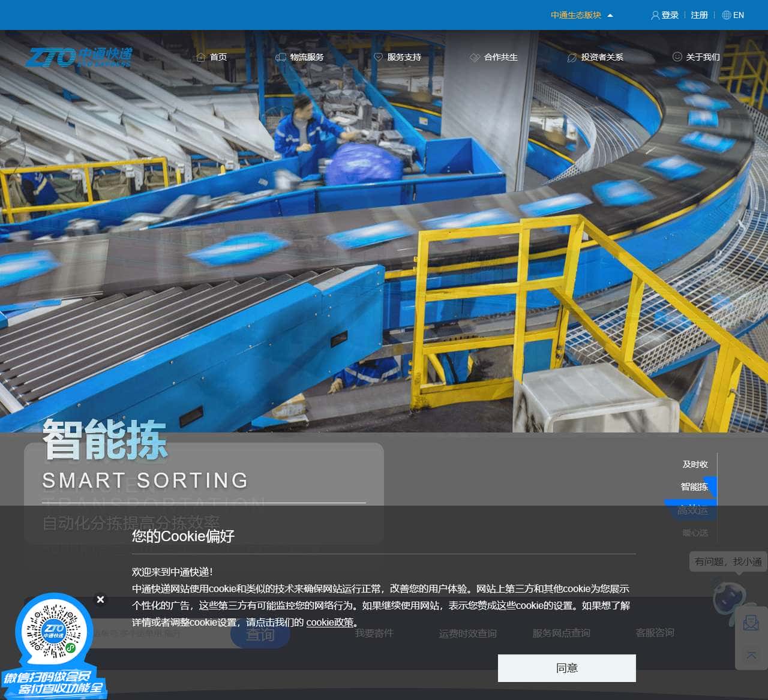This screenshot has height=700, width=768.
Task: Click the 运费时效查询 link
Action: click(x=467, y=633)
